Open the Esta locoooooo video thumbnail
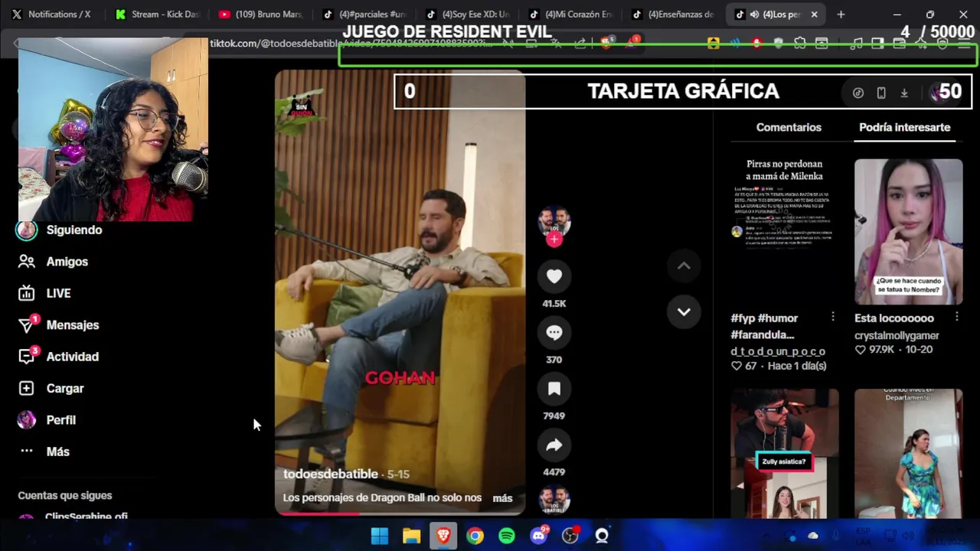 tap(909, 232)
